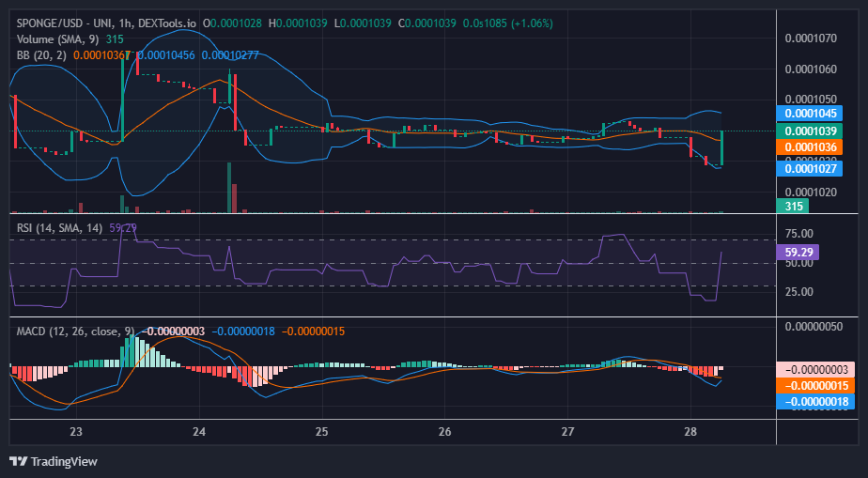
Task: Select the MACD (12, 26, close, 9) legend
Action: pyautogui.click(x=75, y=332)
